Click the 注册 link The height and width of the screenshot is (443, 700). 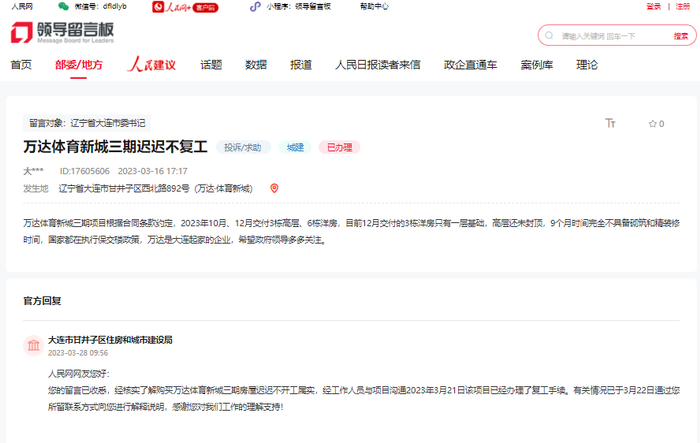tap(683, 7)
